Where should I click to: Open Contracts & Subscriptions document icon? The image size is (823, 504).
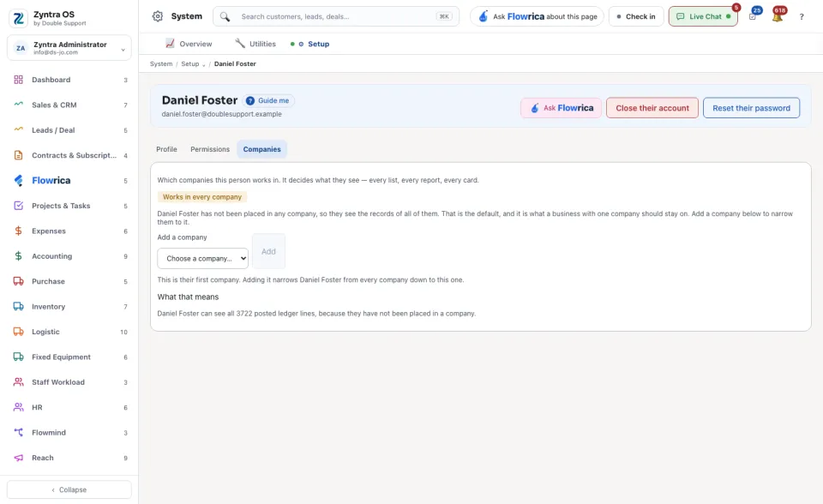(18, 155)
